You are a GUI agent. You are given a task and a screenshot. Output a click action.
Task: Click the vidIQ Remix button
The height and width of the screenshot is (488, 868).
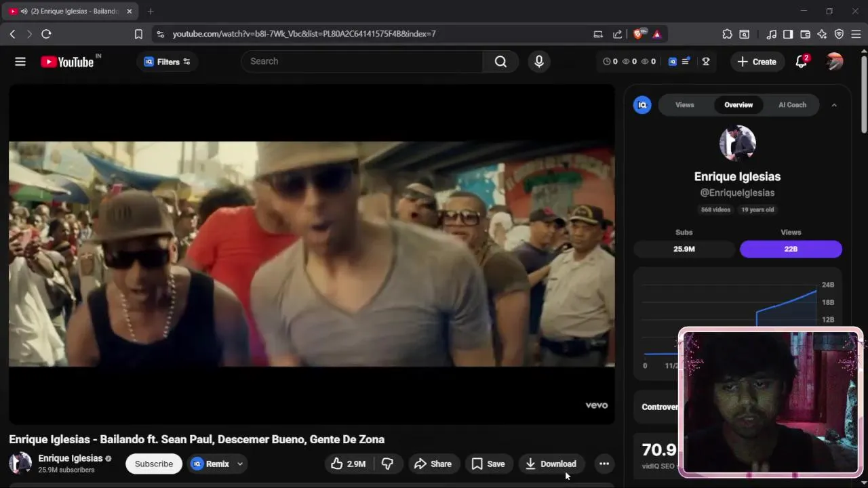[x=210, y=464]
